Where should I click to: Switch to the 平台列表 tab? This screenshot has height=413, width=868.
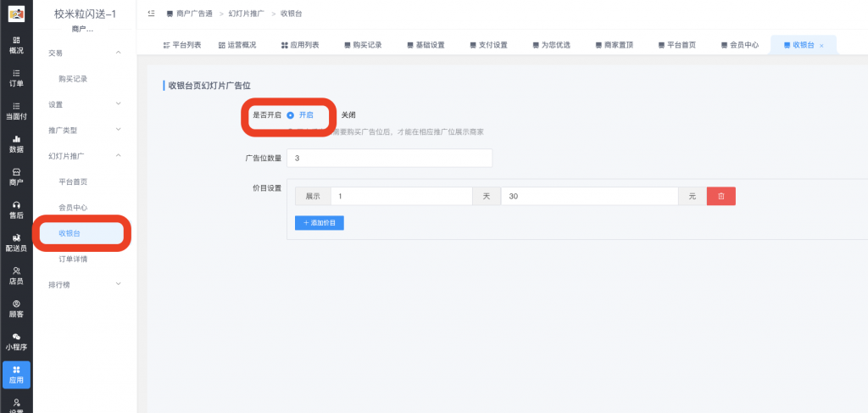182,46
